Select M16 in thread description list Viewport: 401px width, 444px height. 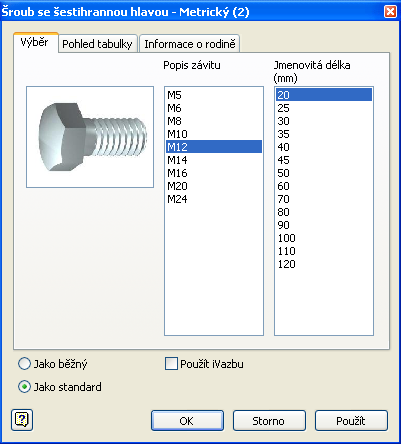214,173
